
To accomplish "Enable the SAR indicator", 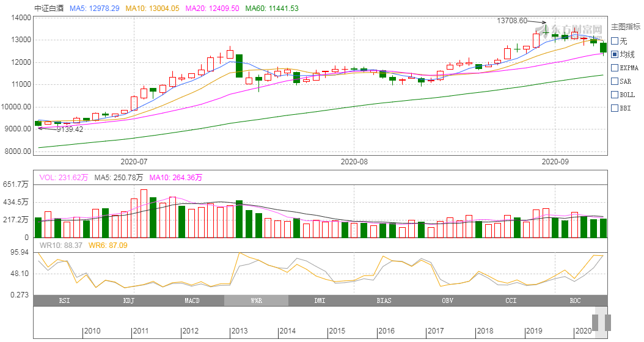I will click(615, 81).
